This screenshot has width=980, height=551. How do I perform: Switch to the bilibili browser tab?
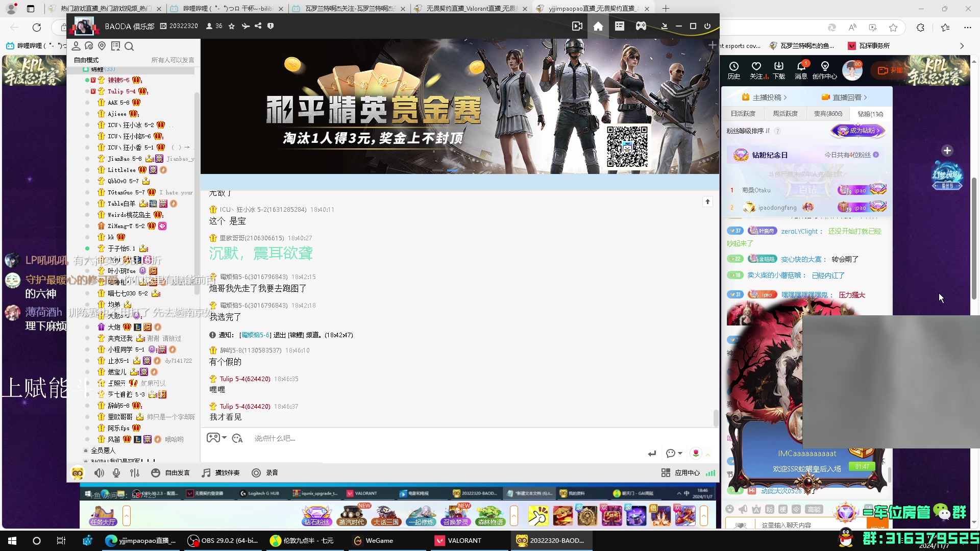click(x=228, y=9)
